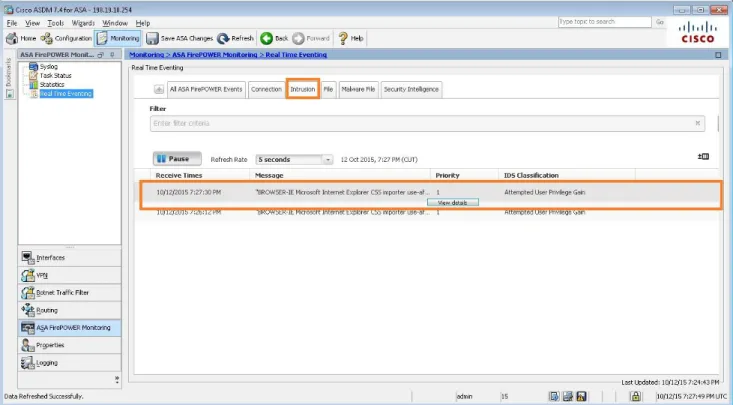Open the Interfaces monitoring section
733x405 pixels.
click(70, 258)
